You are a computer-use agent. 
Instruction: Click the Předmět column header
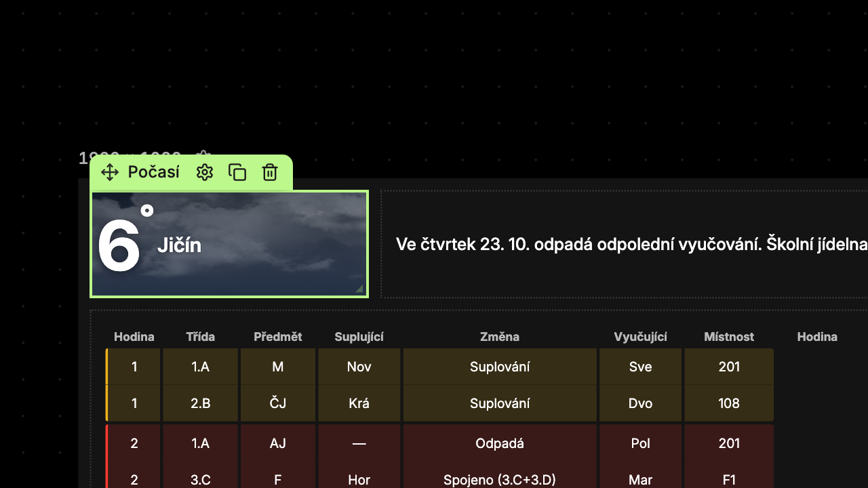coord(278,337)
